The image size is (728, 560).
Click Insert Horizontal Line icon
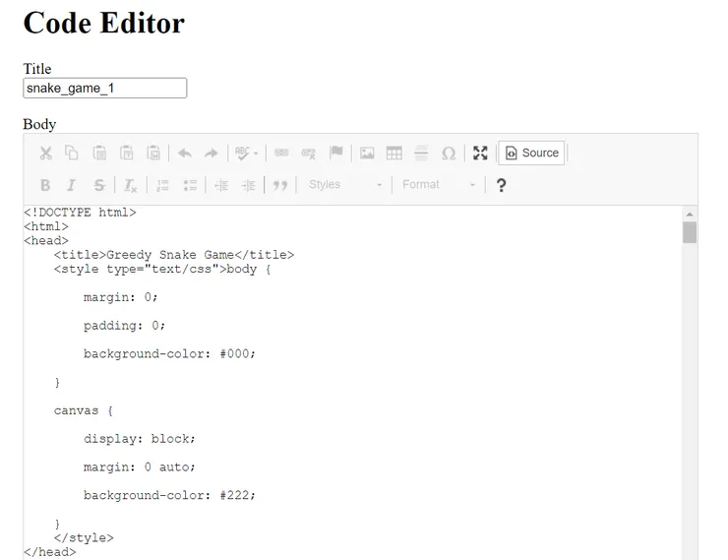point(421,154)
